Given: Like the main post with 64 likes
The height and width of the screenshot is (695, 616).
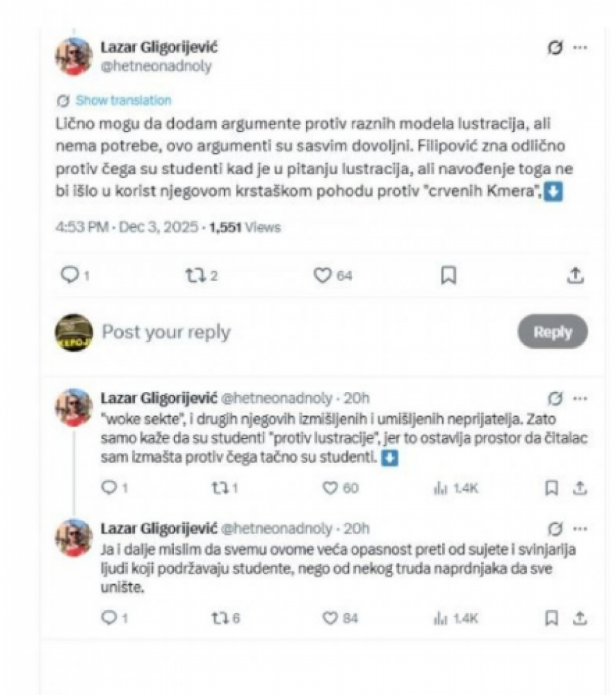Looking at the screenshot, I should click(x=322, y=275).
